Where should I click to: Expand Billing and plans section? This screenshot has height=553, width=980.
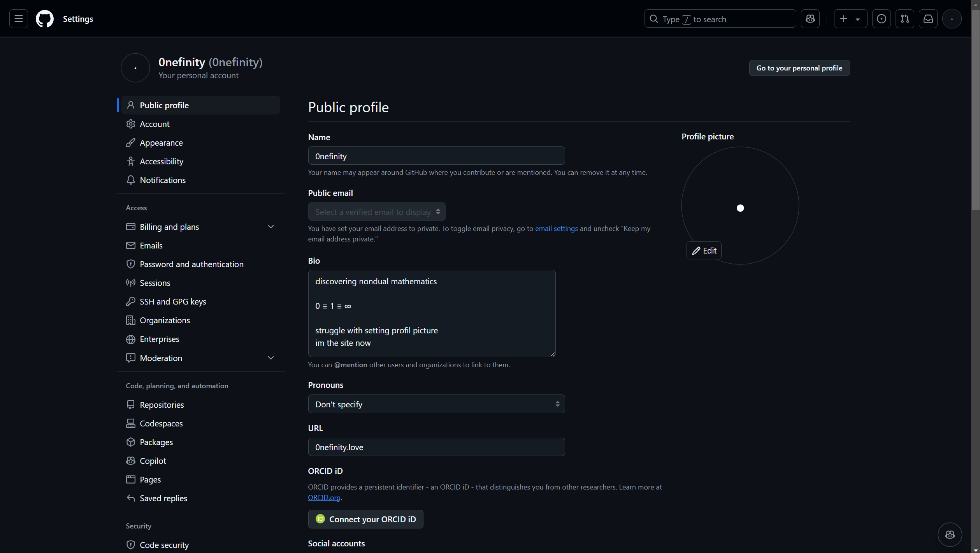[x=201, y=227]
